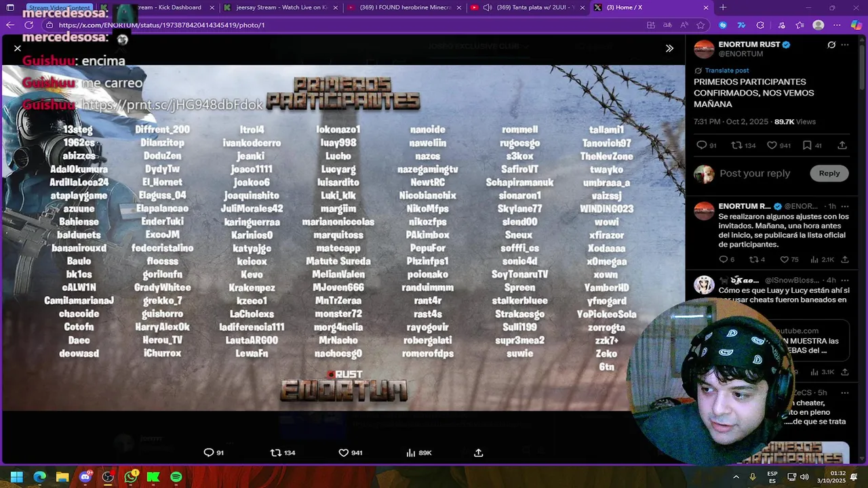This screenshot has width=868, height=488.
Task: Close the Home / X browser tab
Action: [x=706, y=7]
